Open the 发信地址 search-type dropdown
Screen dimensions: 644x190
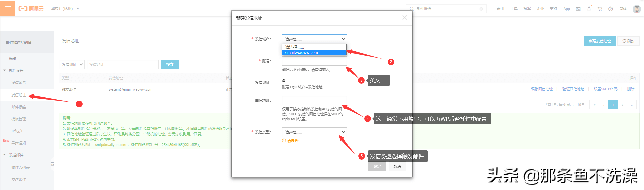(72, 64)
